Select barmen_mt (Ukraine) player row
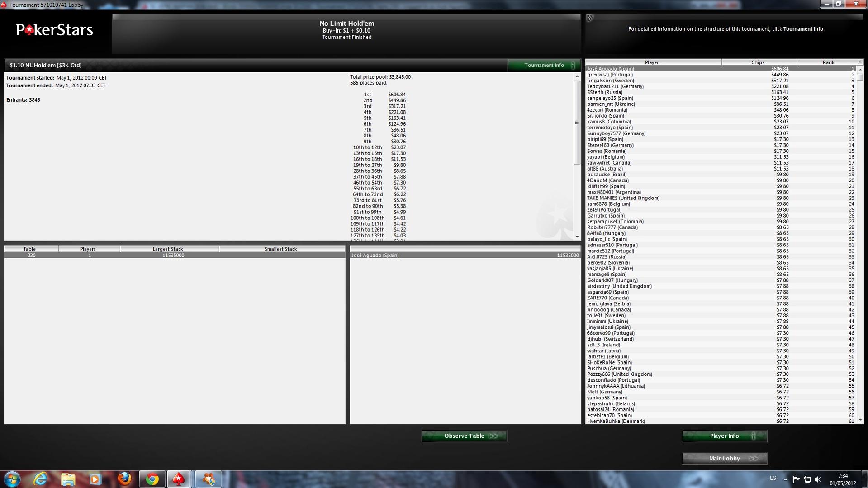This screenshot has height=488, width=868. click(721, 104)
